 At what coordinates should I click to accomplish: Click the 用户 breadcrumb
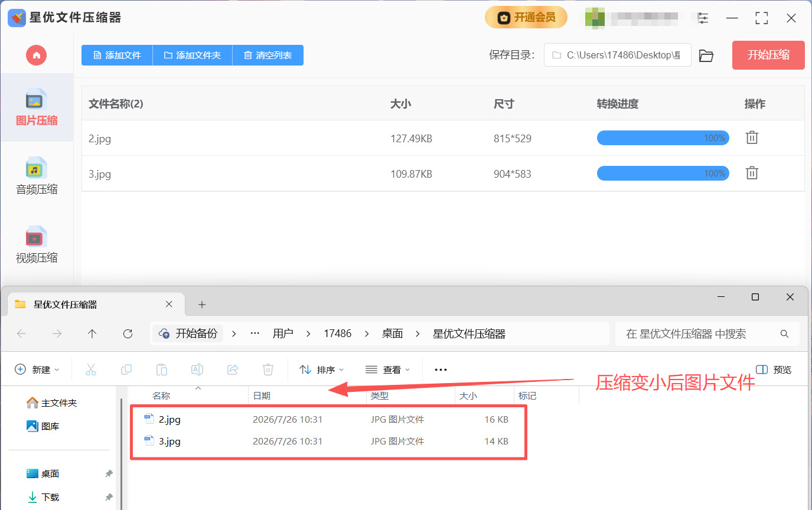coord(283,334)
